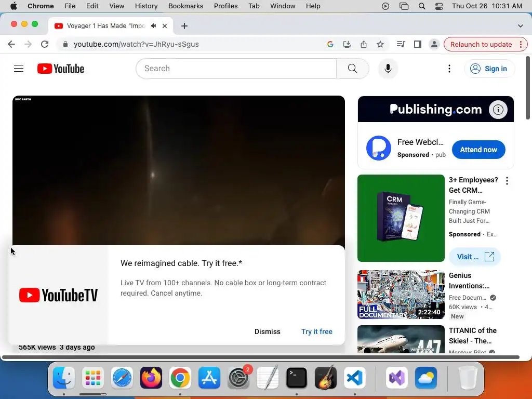Open the Chrome profile avatar
Image resolution: width=532 pixels, height=399 pixels.
click(434, 44)
